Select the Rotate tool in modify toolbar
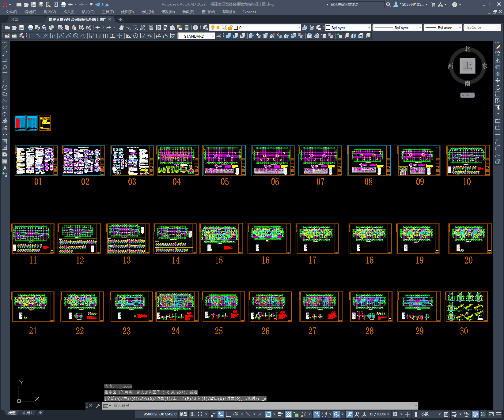Screen dimensions: 504x420 [x=498, y=87]
